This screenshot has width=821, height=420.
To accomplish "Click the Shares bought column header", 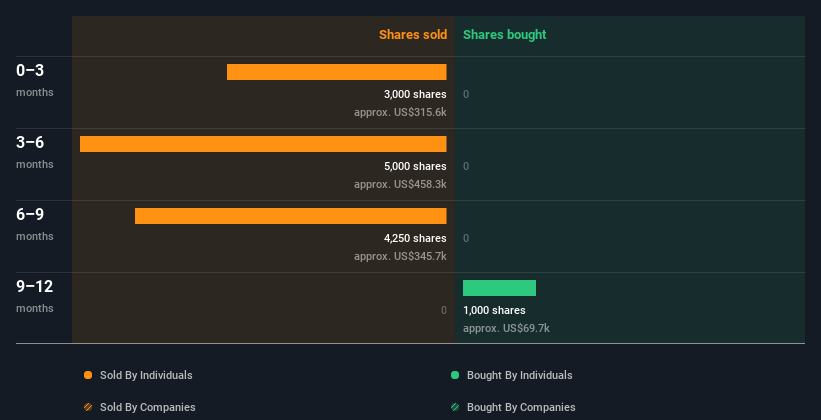I will coord(505,35).
